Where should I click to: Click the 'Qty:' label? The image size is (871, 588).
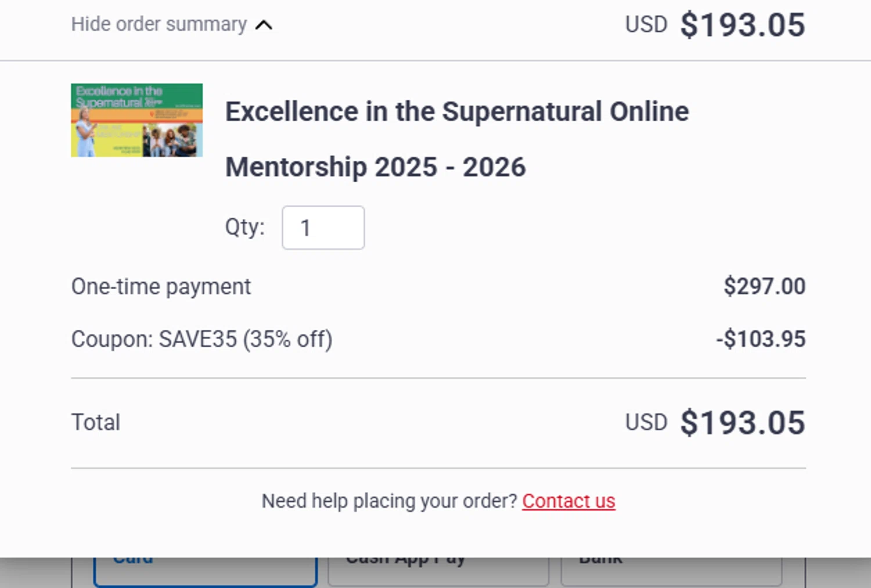pos(244,226)
